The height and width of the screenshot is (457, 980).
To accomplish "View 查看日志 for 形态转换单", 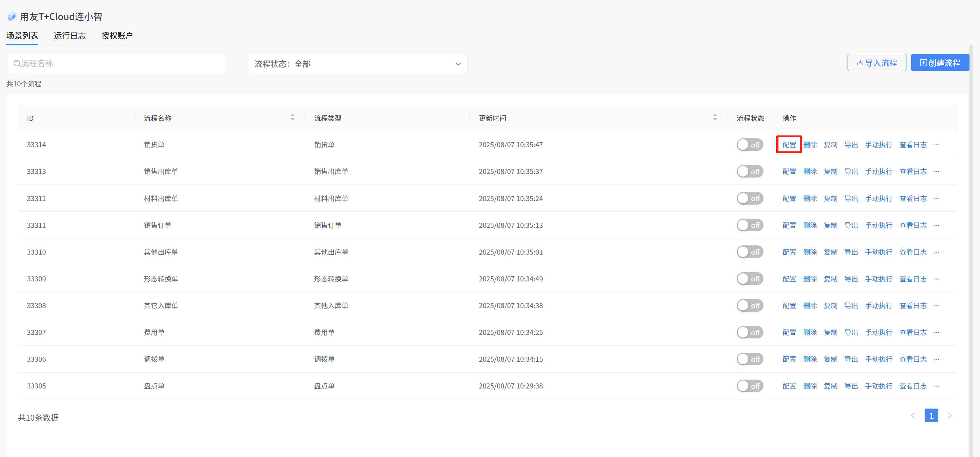I will [913, 279].
